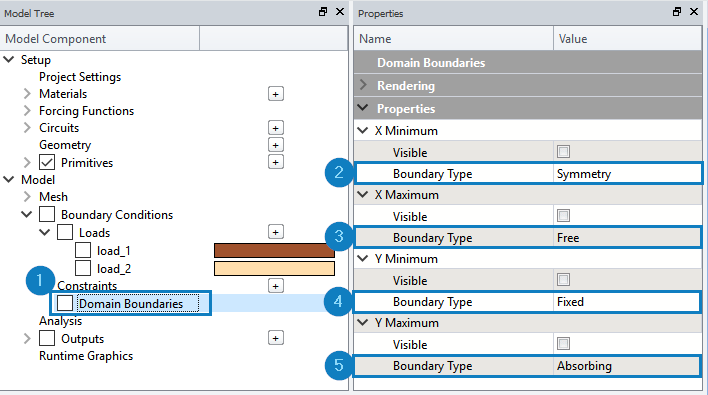708x395 pixels.
Task: Expand the Circuits node
Action: click(27, 128)
